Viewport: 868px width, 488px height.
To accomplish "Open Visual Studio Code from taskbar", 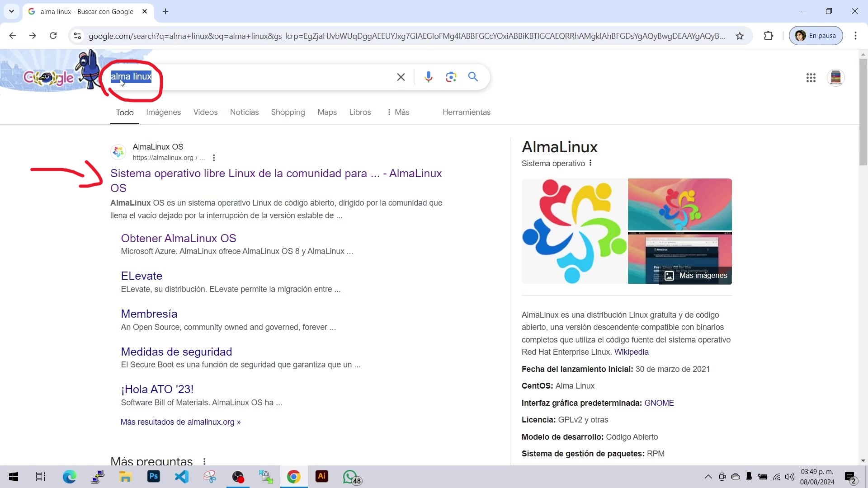I will 182,477.
